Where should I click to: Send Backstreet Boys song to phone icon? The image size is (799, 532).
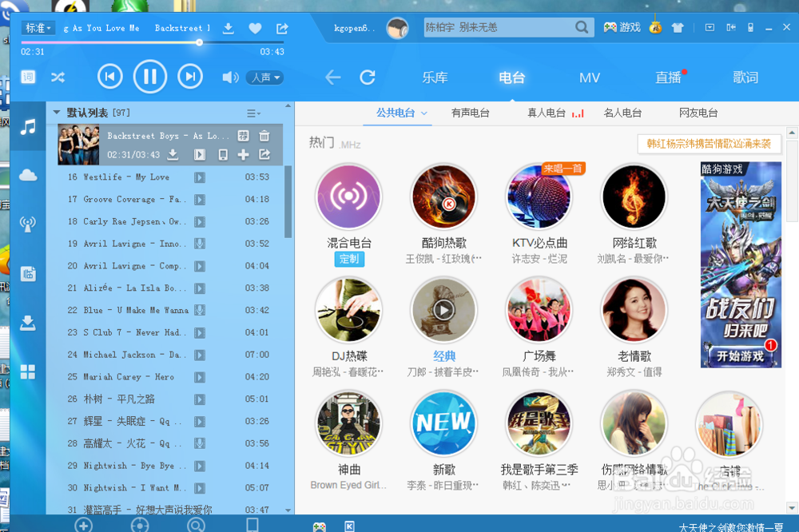click(223, 154)
